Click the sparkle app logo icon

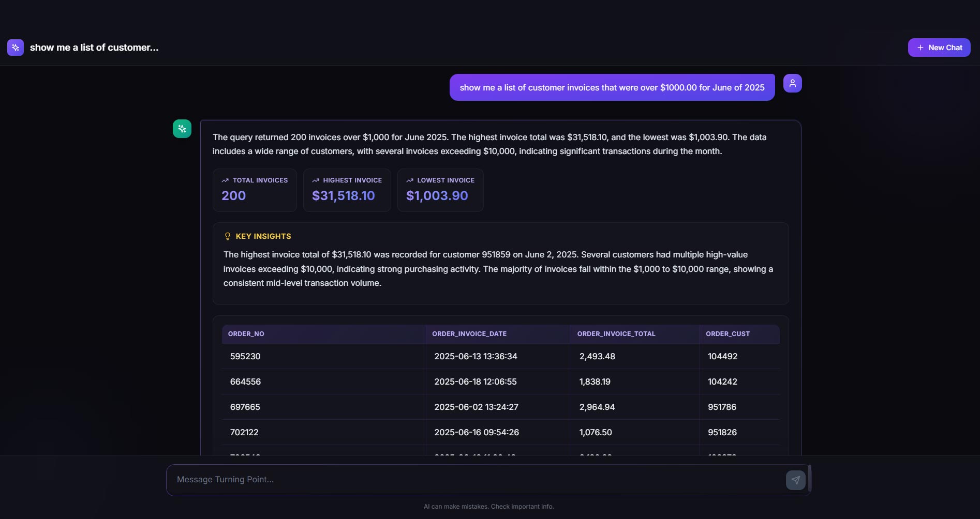point(16,48)
